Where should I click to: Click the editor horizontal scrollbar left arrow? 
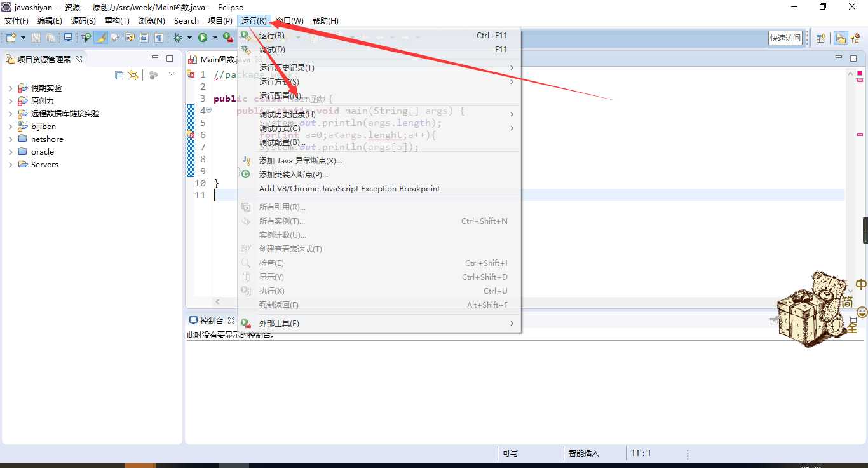(x=217, y=301)
